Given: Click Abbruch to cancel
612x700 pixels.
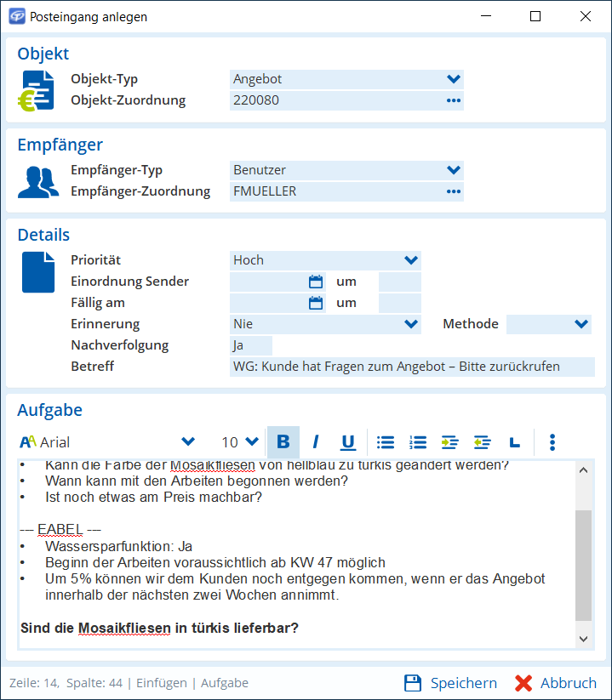Looking at the screenshot, I should [556, 683].
